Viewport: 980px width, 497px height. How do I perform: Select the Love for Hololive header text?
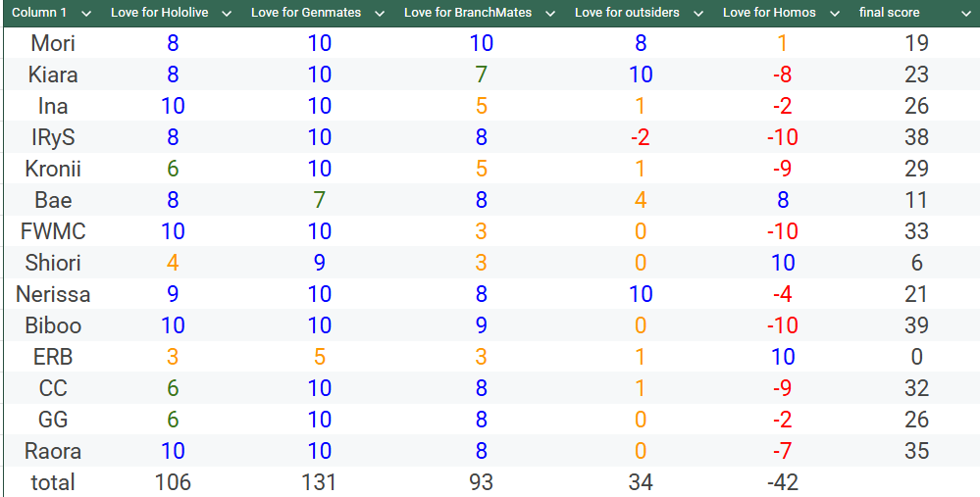pyautogui.click(x=159, y=13)
